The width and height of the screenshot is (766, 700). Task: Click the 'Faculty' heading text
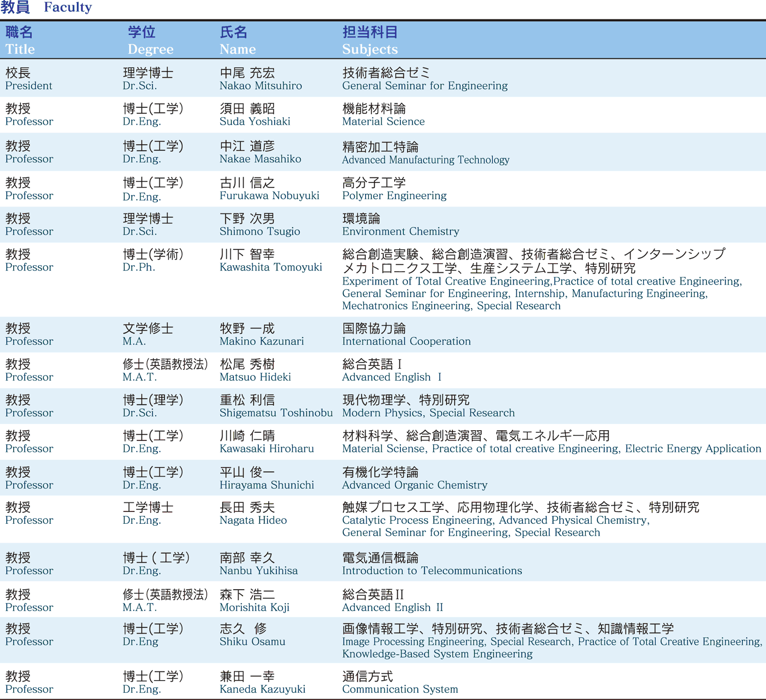pos(68,8)
